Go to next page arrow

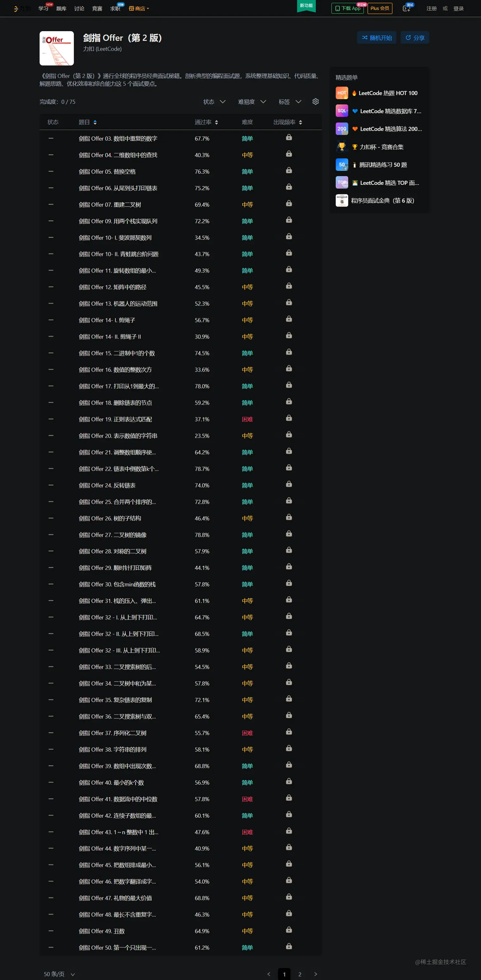pyautogui.click(x=316, y=974)
